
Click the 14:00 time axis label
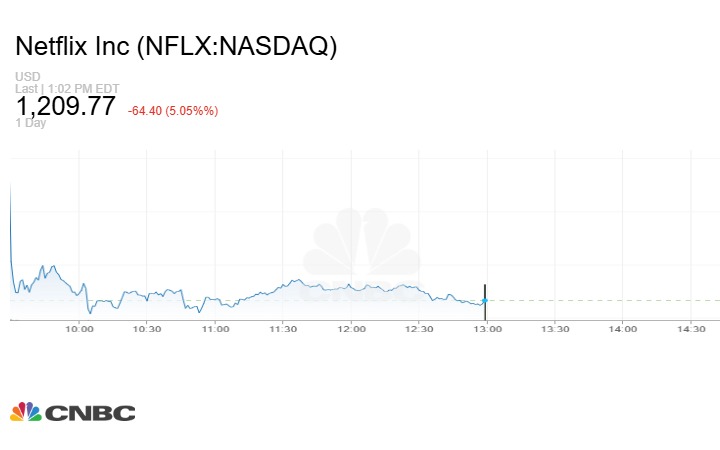click(623, 329)
